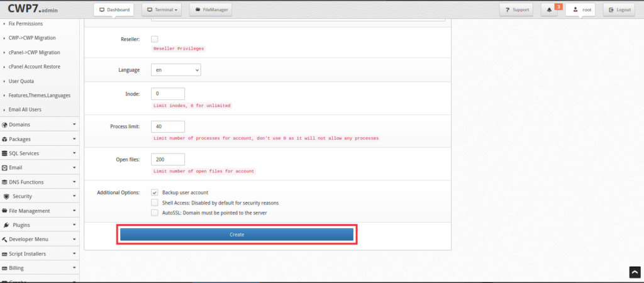Screen dimensions: 644x283
Task: Click the scroll-to-top arrow icon
Action: pyautogui.click(x=635, y=272)
